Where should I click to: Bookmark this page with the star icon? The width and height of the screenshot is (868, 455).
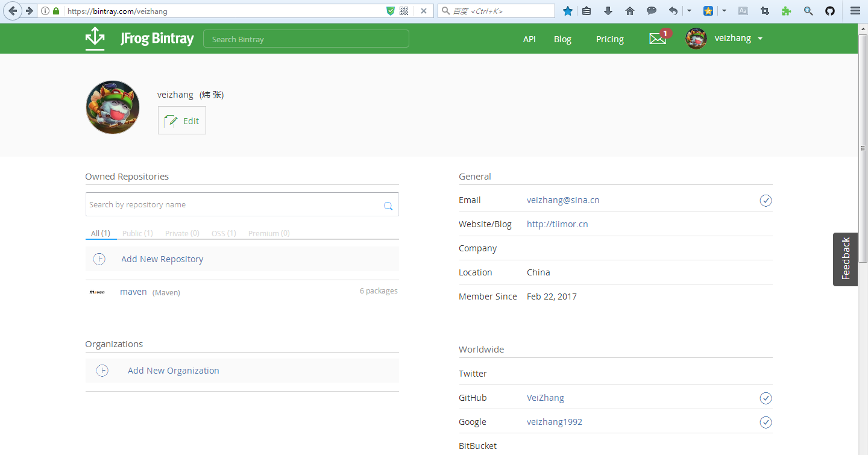click(567, 11)
